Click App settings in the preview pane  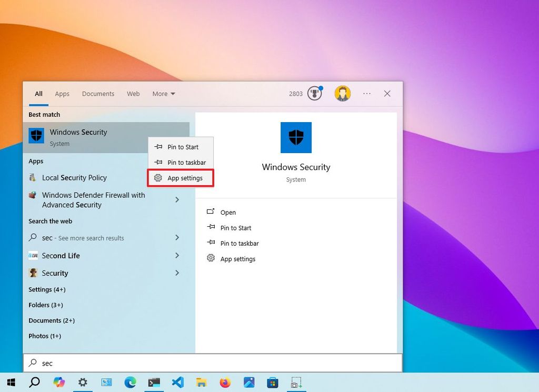[237, 259]
